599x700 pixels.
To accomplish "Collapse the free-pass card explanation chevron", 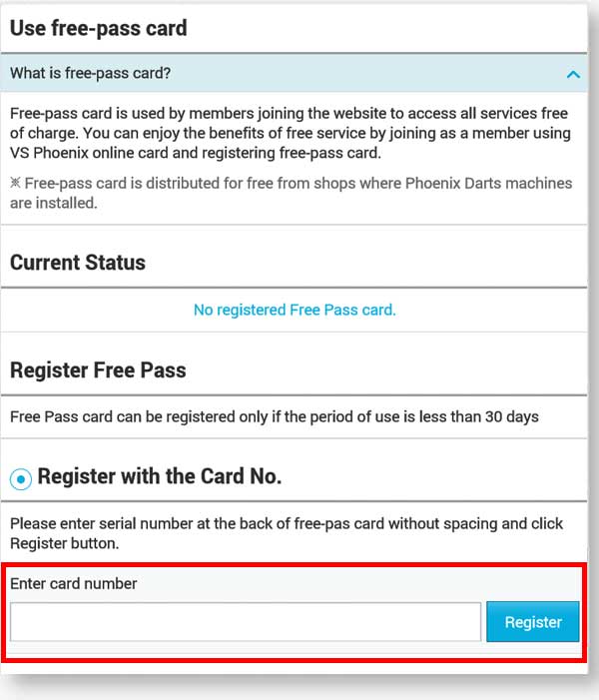I will click(x=572, y=74).
